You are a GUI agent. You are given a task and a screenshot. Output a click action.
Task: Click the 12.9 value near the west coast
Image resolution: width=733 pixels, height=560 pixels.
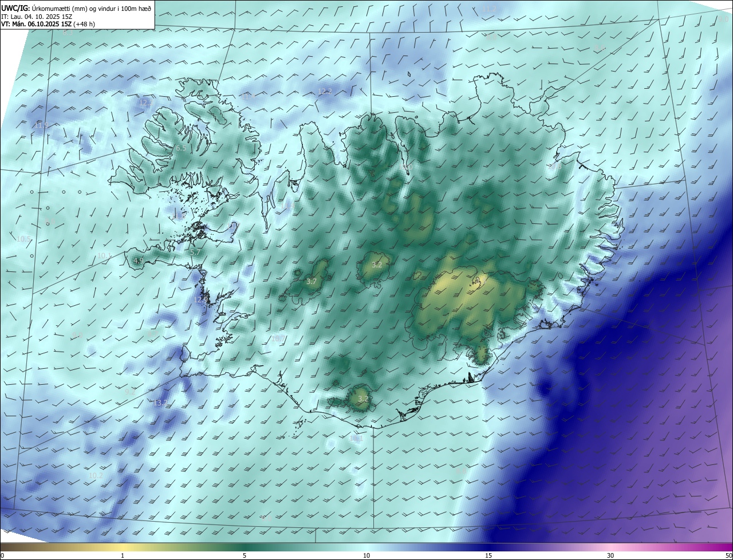[200, 299]
